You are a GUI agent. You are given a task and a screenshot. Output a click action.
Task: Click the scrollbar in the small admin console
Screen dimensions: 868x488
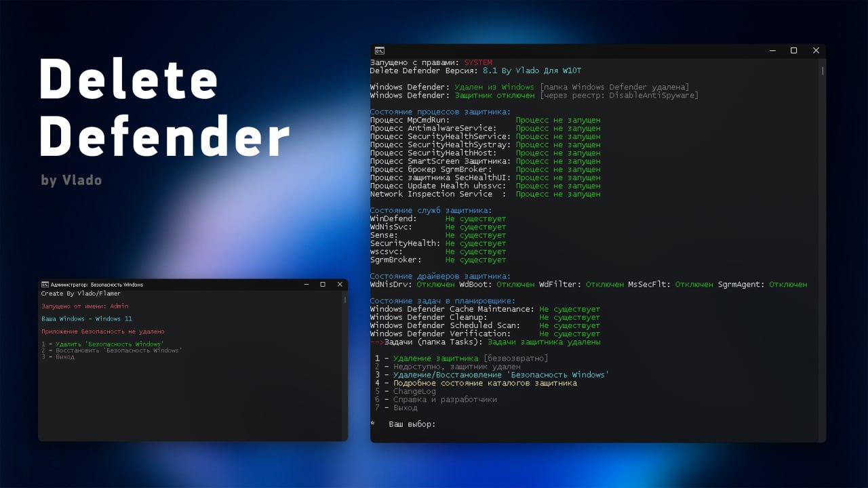344,299
